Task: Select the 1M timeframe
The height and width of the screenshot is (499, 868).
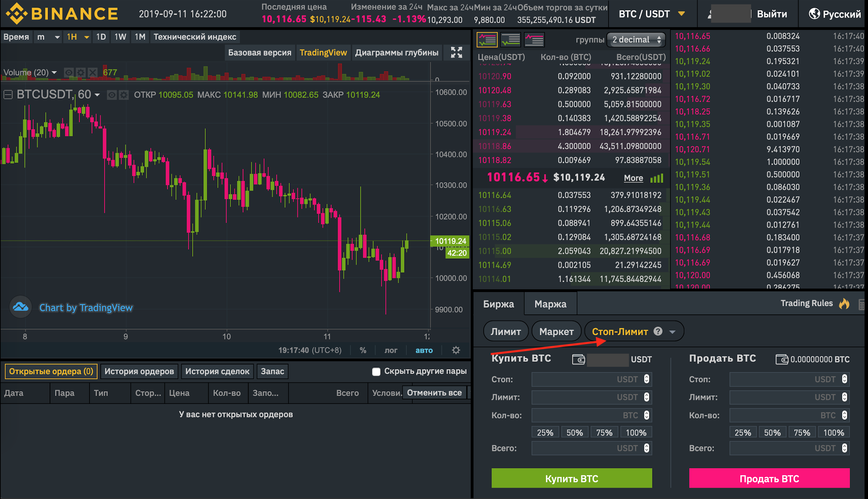Action: pos(140,37)
